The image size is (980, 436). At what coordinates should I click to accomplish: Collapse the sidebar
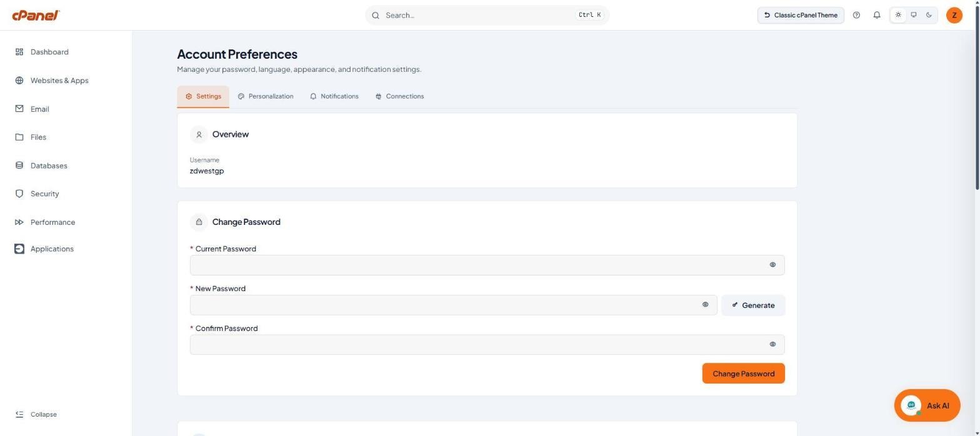pyautogui.click(x=36, y=415)
